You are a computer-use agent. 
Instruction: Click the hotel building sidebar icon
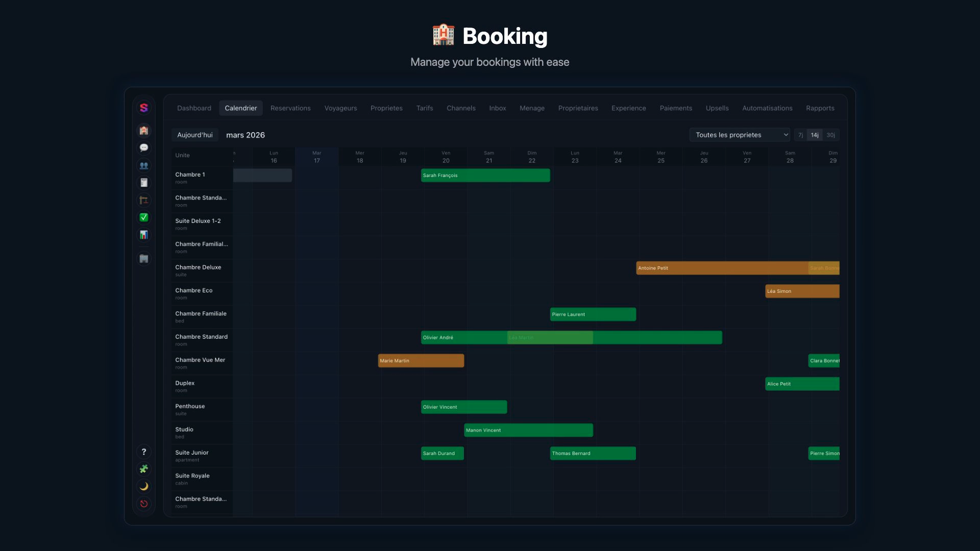(x=144, y=131)
